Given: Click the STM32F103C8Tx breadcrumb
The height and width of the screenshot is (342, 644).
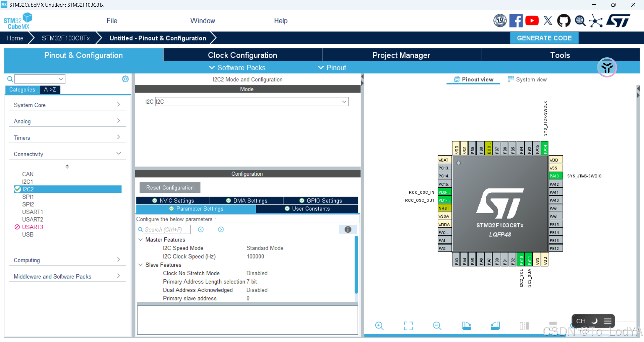Looking at the screenshot, I should [66, 38].
